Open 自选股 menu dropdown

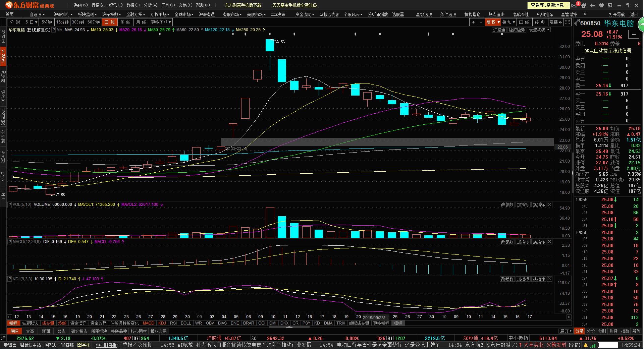tap(37, 14)
